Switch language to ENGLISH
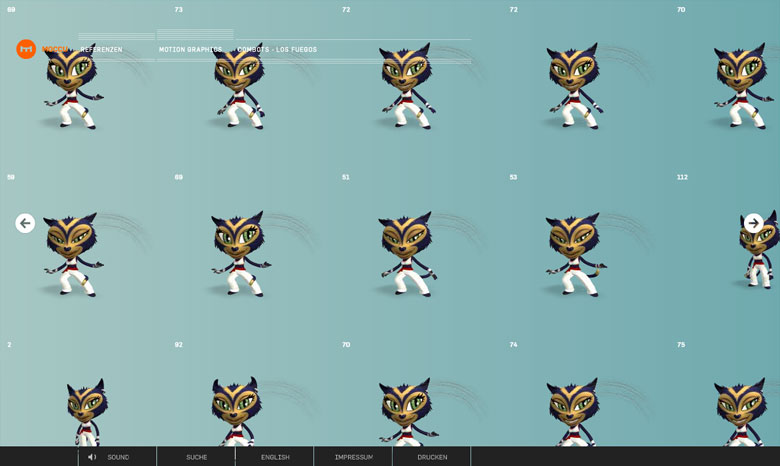This screenshot has width=780, height=466. [275, 457]
